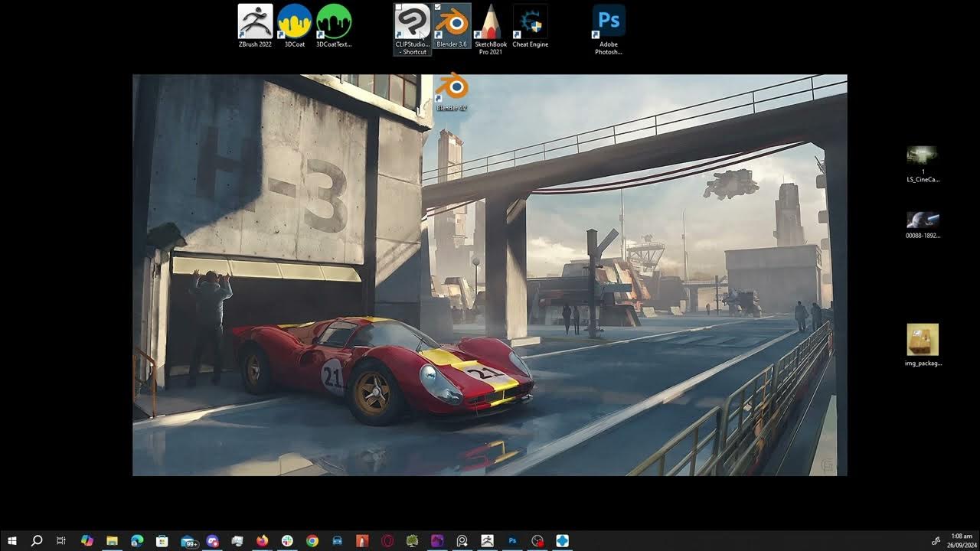Open the 3DCoatTextura desktop shortcut
Image resolution: width=980 pixels, height=551 pixels.
click(334, 27)
